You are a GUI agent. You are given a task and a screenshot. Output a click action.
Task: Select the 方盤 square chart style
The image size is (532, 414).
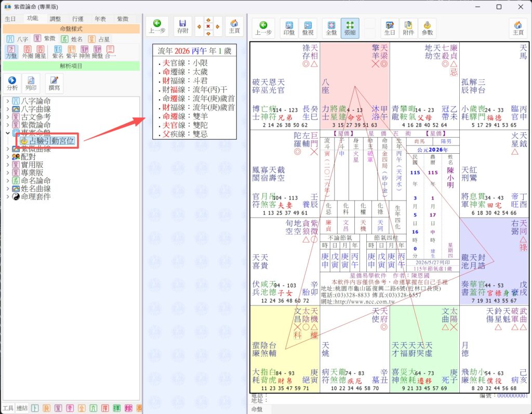pos(11,52)
